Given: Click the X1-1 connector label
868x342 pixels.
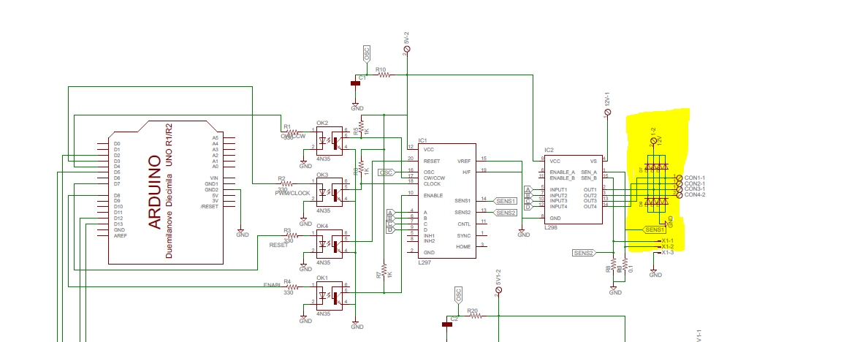Looking at the screenshot, I should [x=668, y=241].
